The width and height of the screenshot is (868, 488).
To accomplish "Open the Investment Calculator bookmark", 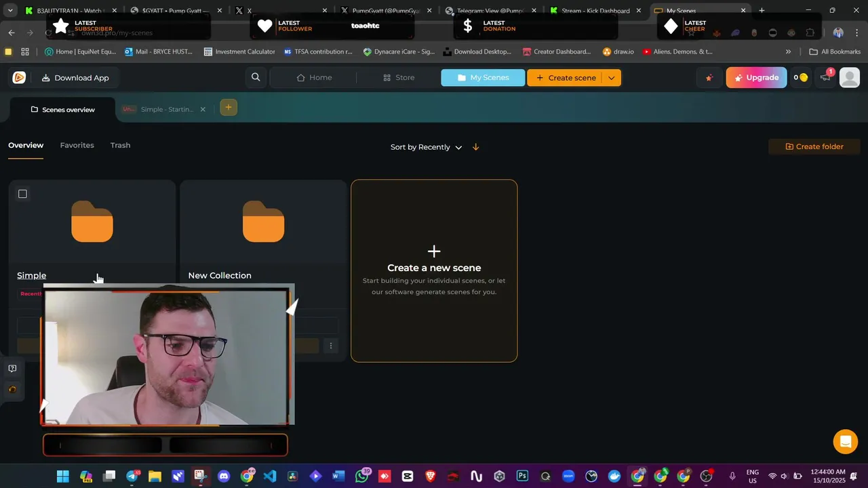I will click(239, 52).
